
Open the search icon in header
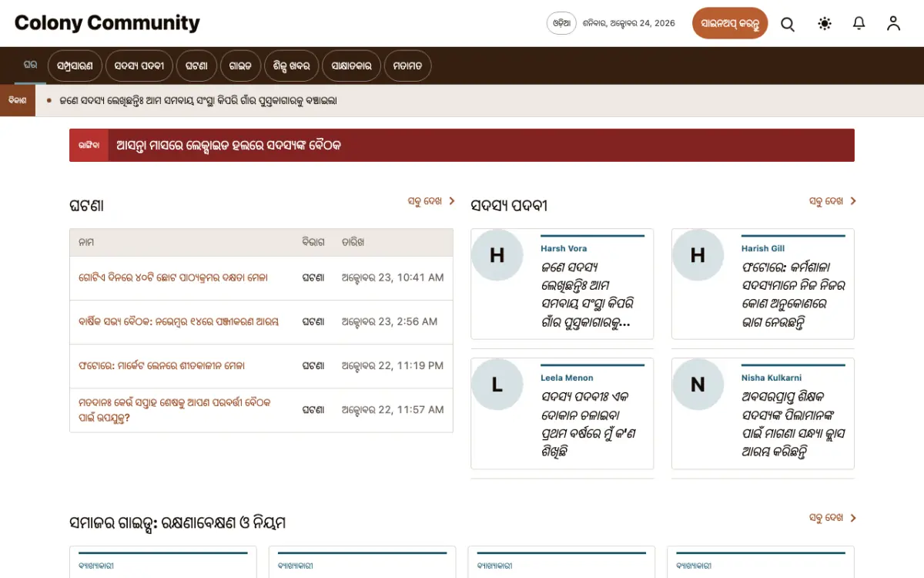tap(788, 24)
